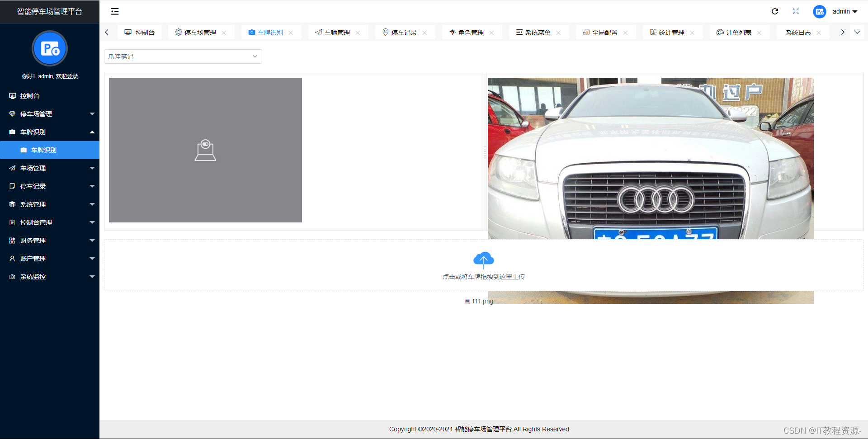Expand the 车场管理 sidebar menu
This screenshot has height=439, width=868.
pos(50,168)
